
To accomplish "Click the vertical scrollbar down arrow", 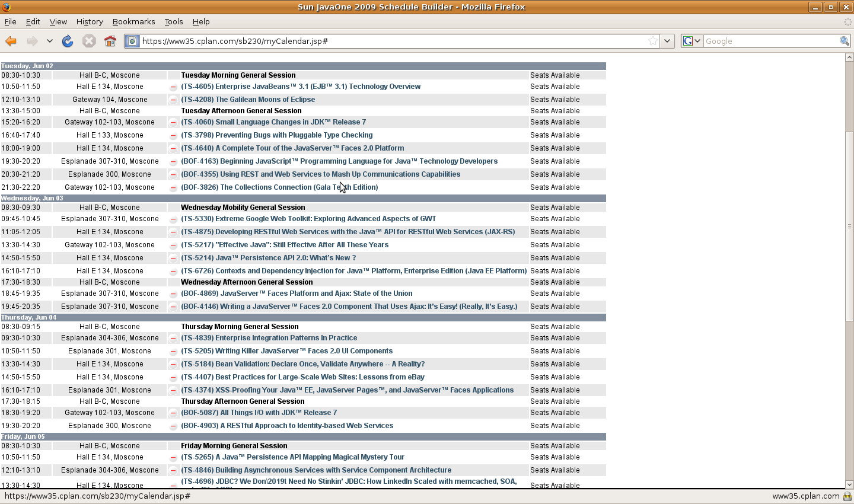I will (849, 484).
